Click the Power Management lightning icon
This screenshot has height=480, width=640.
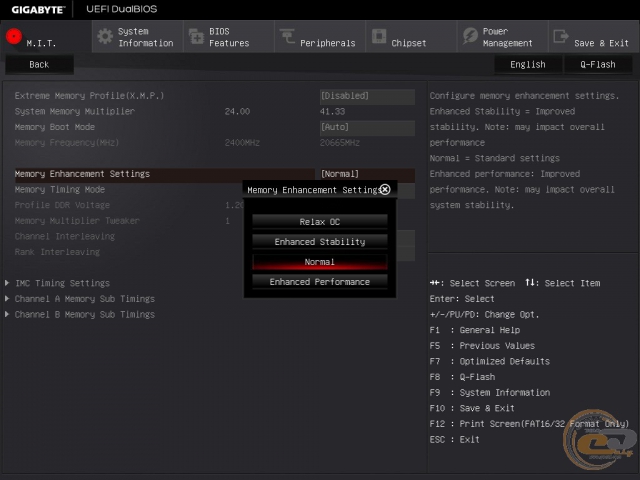coord(470,36)
